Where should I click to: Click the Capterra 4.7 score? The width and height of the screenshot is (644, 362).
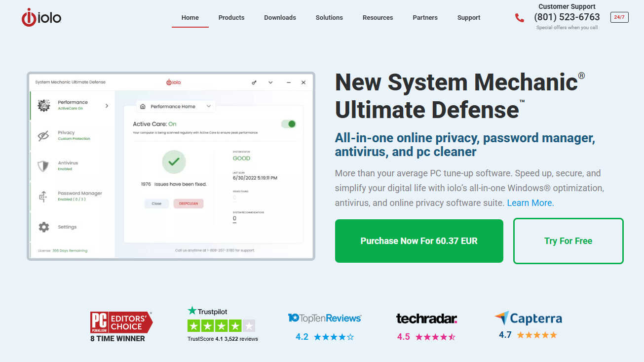click(505, 335)
